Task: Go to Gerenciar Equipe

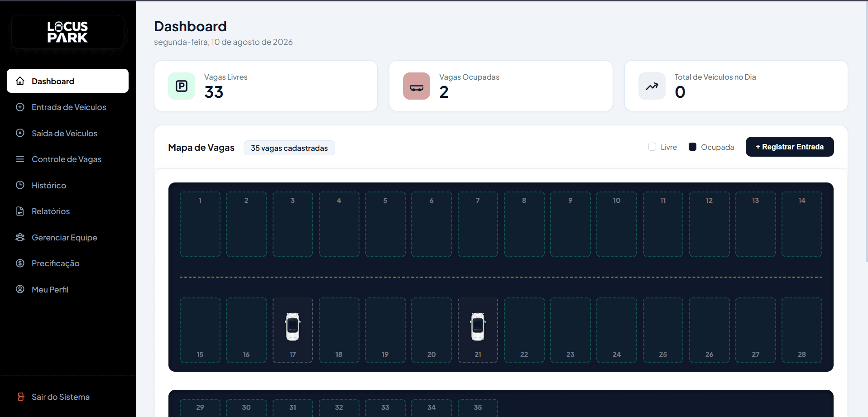Action: click(67, 237)
